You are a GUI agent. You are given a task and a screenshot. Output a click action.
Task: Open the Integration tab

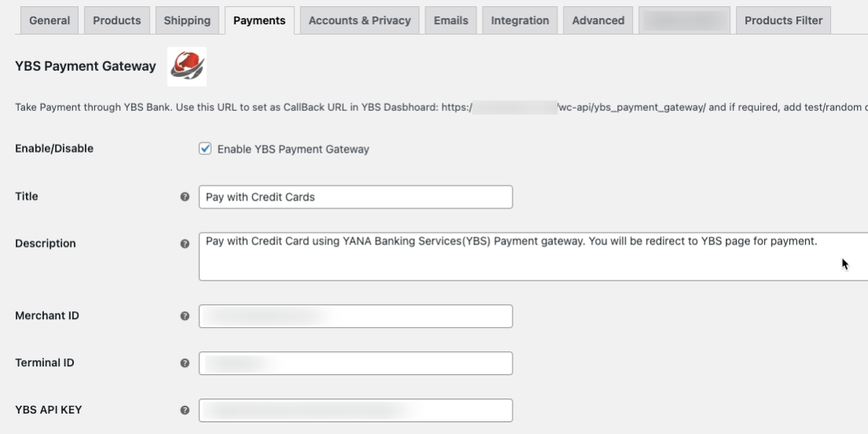pyautogui.click(x=520, y=20)
